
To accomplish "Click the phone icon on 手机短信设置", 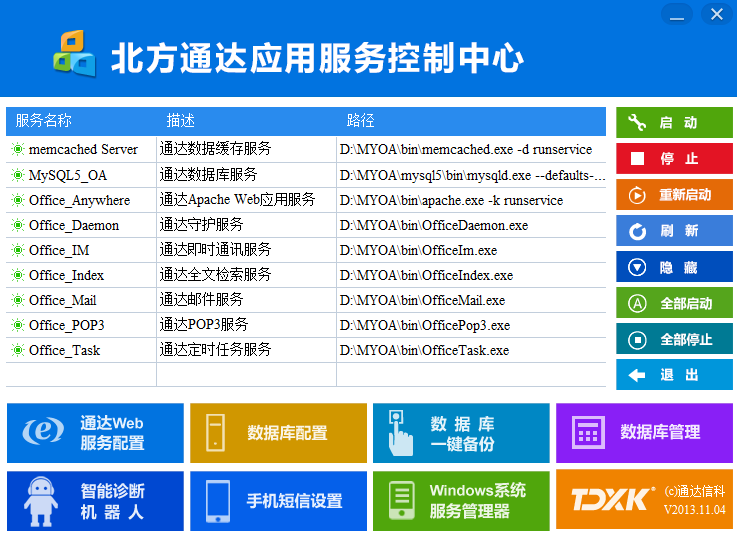I will [218, 501].
